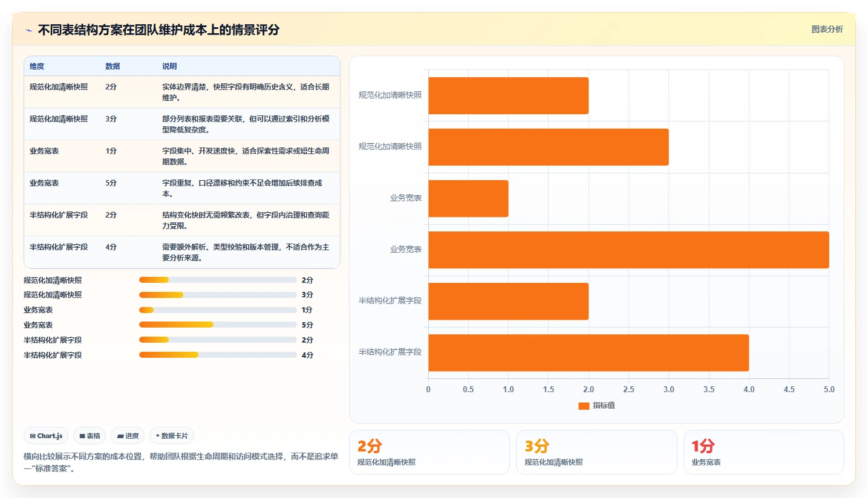Viewport: 868px width, 498px height.
Task: Click the 3.5 tick on the chart x-axis
Action: (709, 390)
